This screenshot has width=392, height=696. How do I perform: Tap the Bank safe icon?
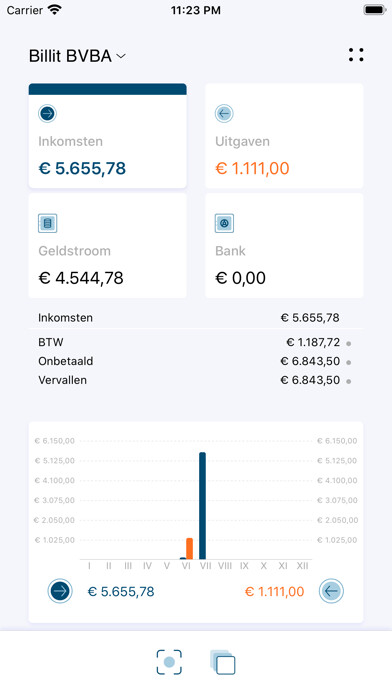click(224, 223)
